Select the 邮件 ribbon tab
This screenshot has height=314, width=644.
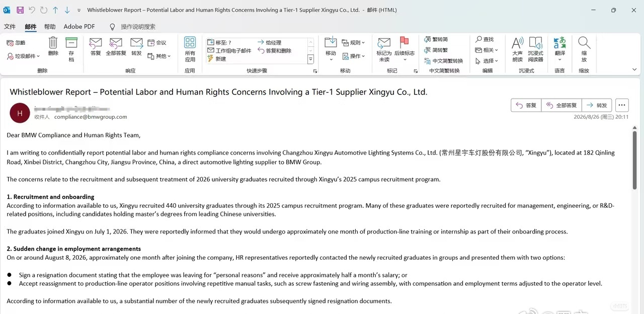pyautogui.click(x=30, y=27)
